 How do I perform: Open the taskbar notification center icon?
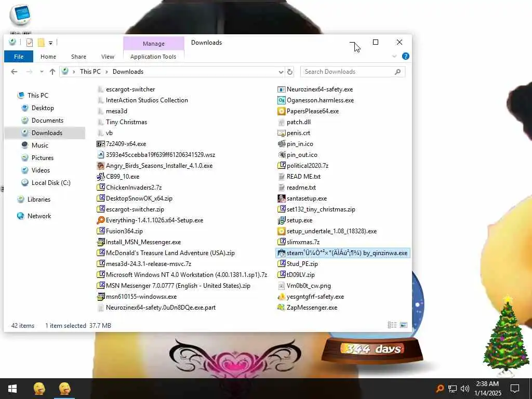point(515,389)
